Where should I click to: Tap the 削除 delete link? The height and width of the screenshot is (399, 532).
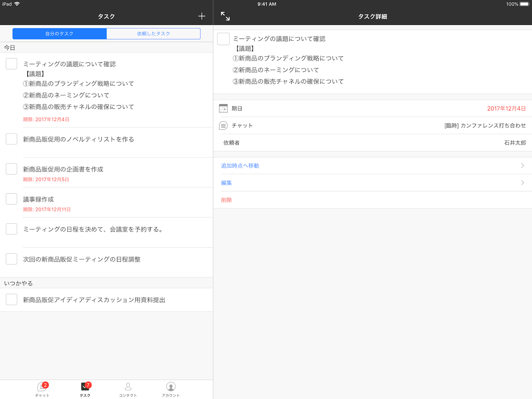[226, 200]
